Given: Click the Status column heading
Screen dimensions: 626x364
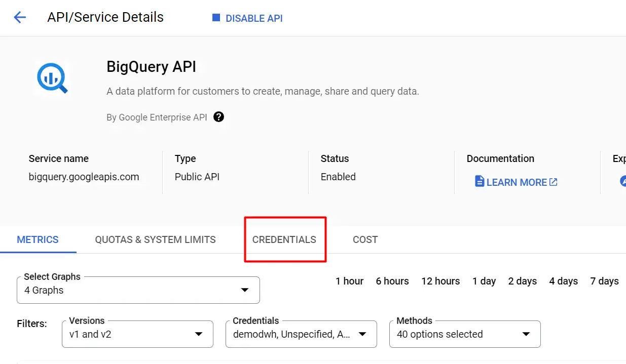Looking at the screenshot, I should coord(335,158).
